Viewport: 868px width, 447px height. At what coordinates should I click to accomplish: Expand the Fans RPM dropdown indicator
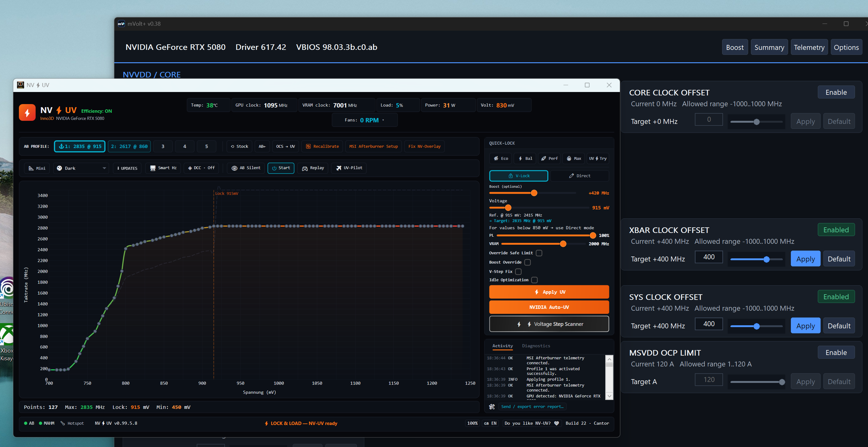(x=384, y=120)
